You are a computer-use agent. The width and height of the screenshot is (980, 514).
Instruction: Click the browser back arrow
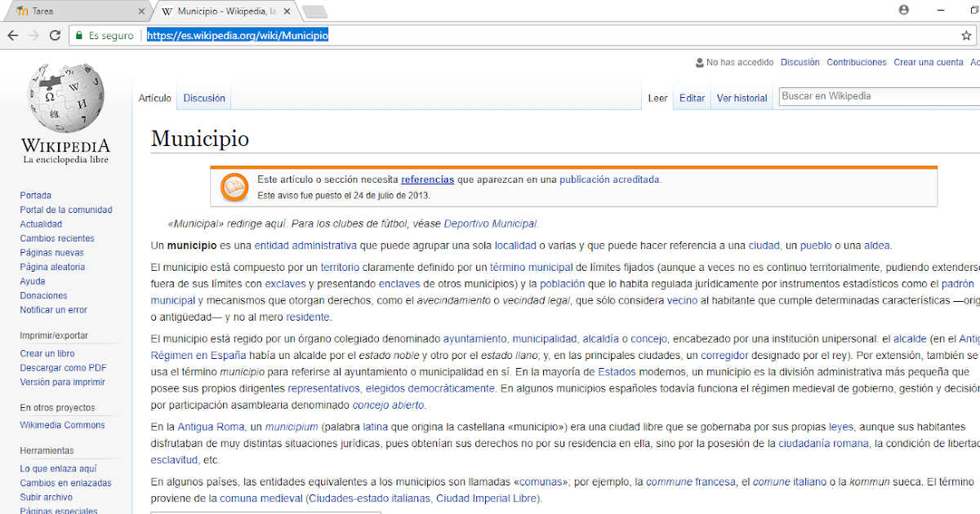tap(13, 35)
